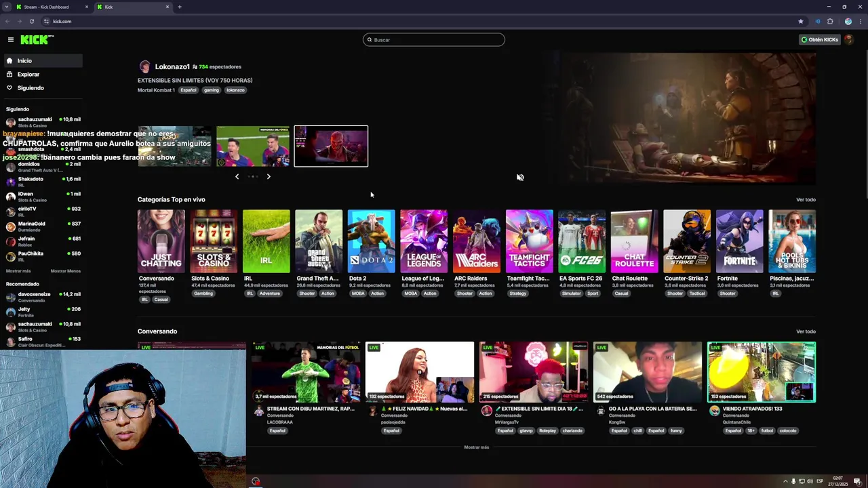
Task: Open the Fortnite category card
Action: tap(739, 241)
